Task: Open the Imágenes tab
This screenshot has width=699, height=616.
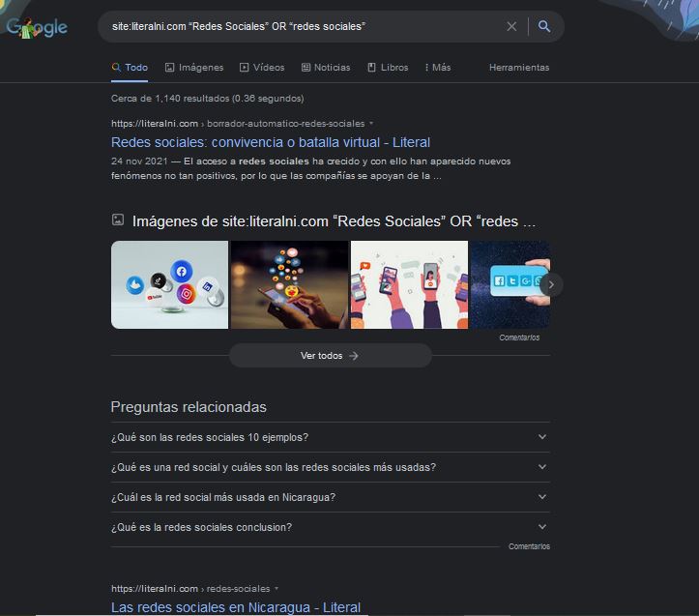Action: (194, 68)
